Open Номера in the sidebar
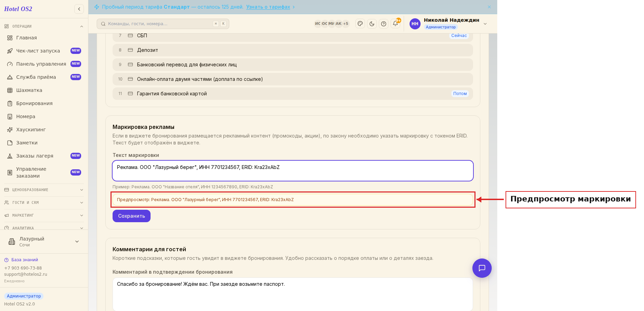Image resolution: width=644 pixels, height=311 pixels. [x=44, y=116]
